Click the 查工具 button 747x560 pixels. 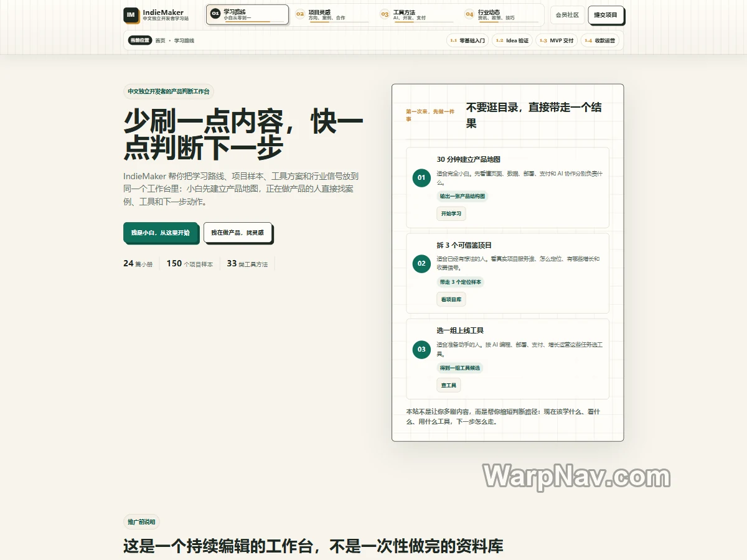click(449, 385)
